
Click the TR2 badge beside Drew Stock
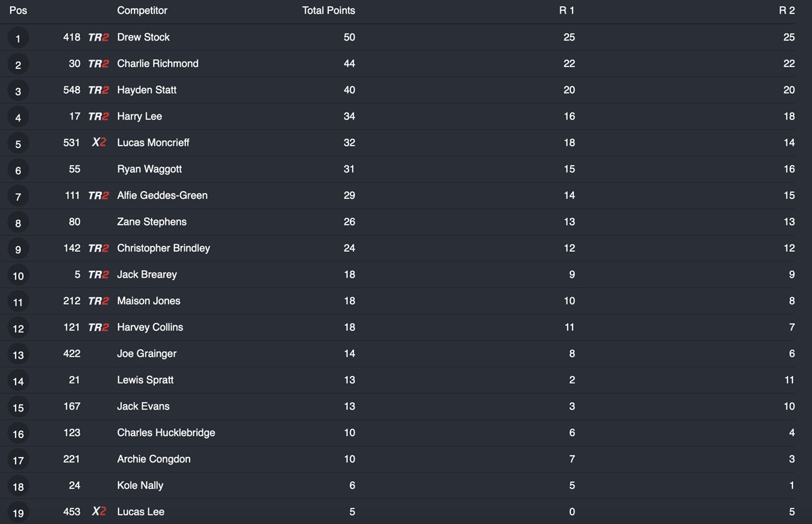(98, 37)
